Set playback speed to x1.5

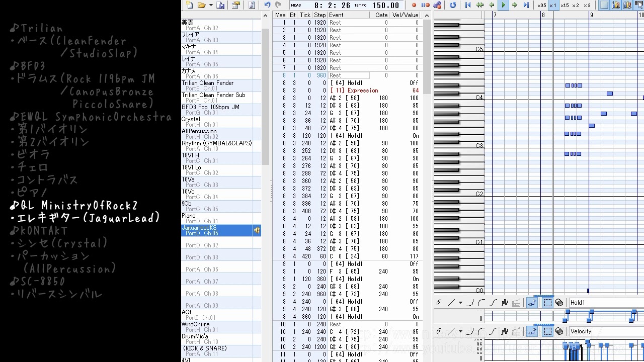pyautogui.click(x=565, y=5)
